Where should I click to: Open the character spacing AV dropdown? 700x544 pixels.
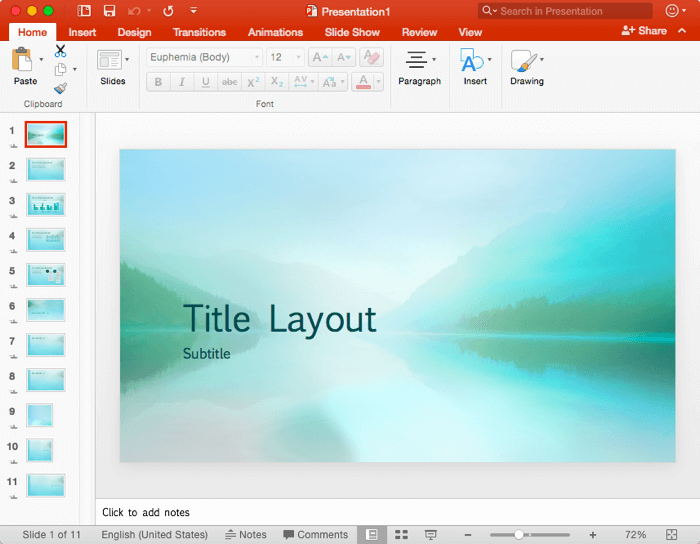click(x=312, y=82)
